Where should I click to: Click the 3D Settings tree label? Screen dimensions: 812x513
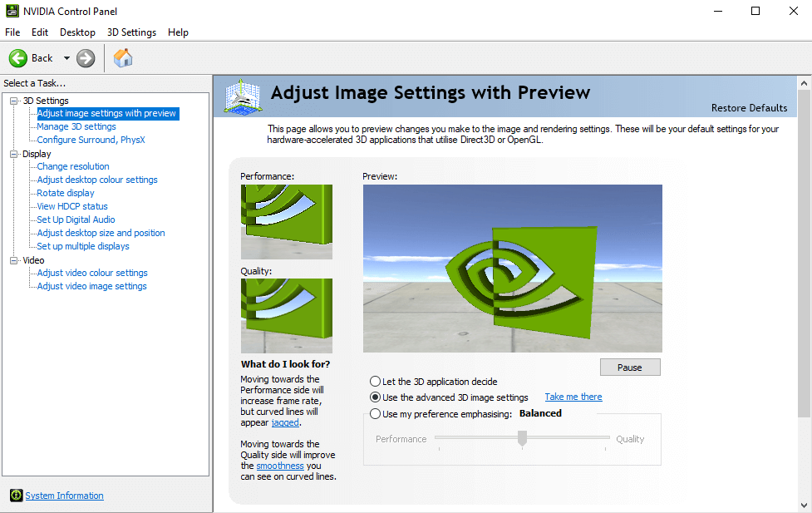click(46, 101)
